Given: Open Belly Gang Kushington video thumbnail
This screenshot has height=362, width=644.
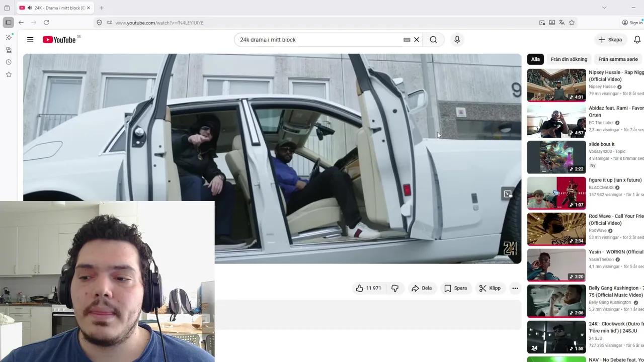Looking at the screenshot, I should (556, 301).
